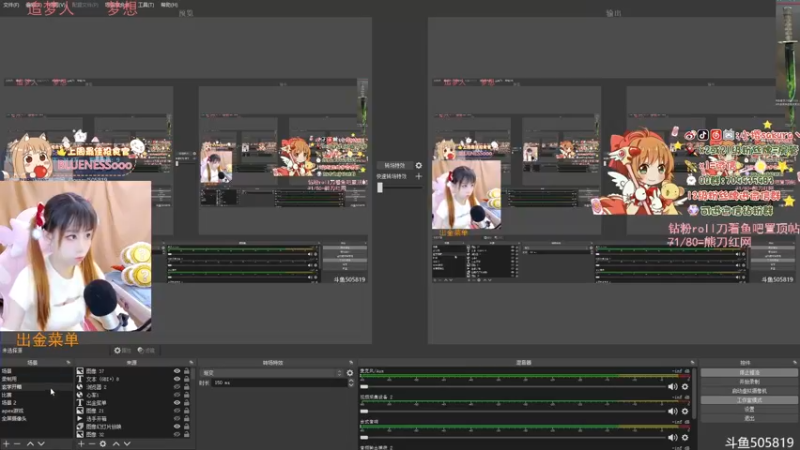This screenshot has width=800, height=450.
Task: Open 麦克风/Aux audio settings gear
Action: (x=685, y=387)
